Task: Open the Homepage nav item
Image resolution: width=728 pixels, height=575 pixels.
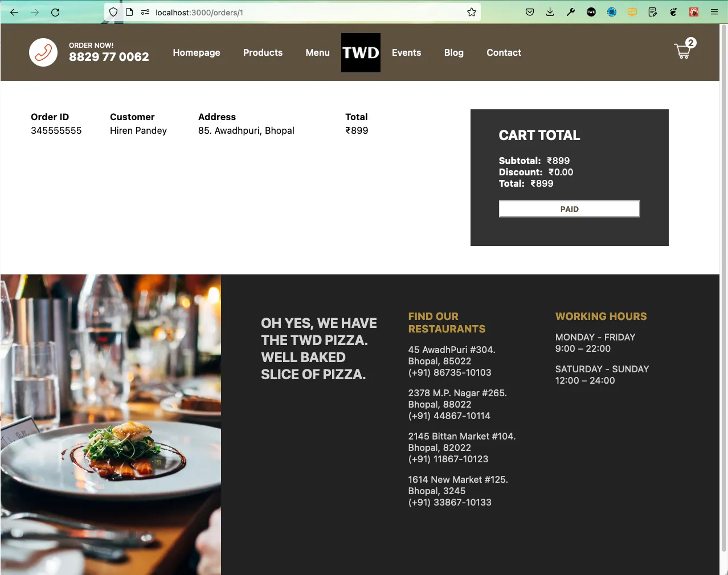Action: (197, 52)
